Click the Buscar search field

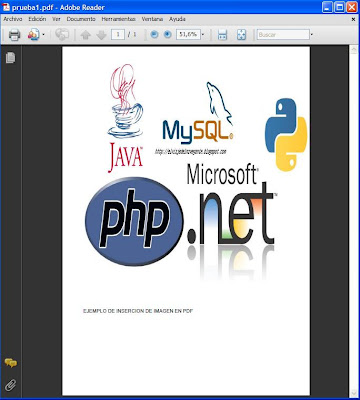click(x=283, y=34)
